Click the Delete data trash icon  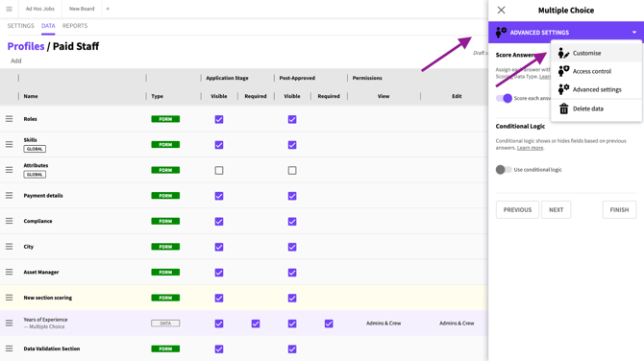pyautogui.click(x=563, y=108)
